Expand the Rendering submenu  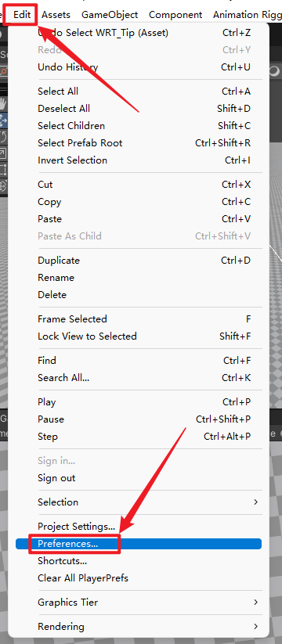pos(139,626)
